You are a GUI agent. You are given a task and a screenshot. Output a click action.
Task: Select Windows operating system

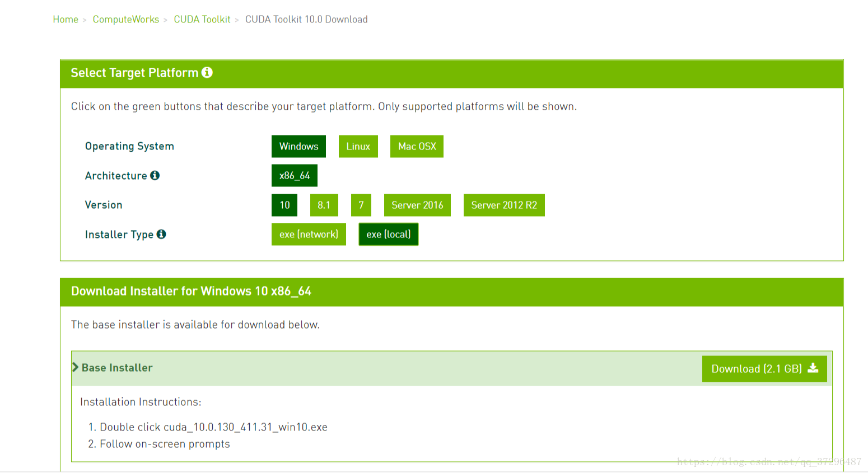(x=298, y=146)
